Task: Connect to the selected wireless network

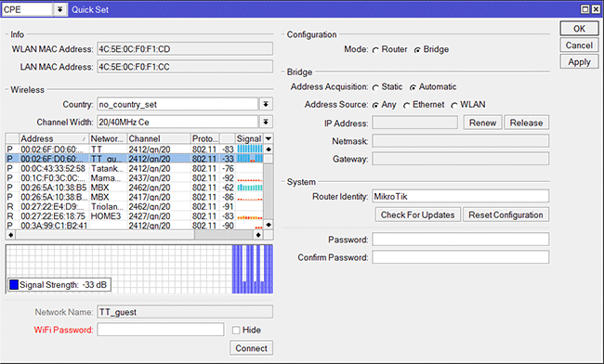Action: point(251,348)
